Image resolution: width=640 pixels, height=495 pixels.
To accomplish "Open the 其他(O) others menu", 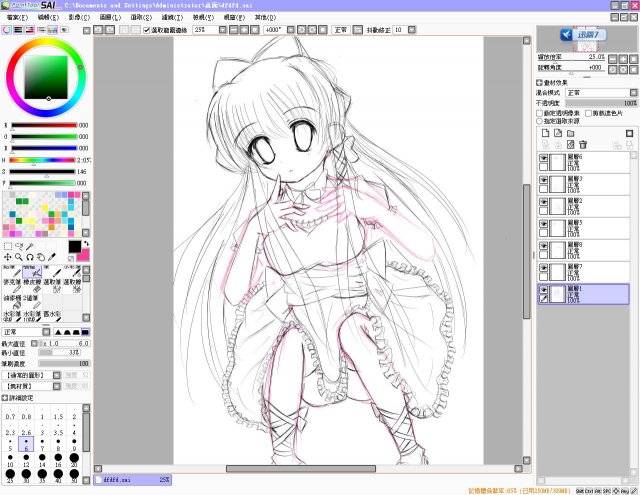I will tap(265, 18).
